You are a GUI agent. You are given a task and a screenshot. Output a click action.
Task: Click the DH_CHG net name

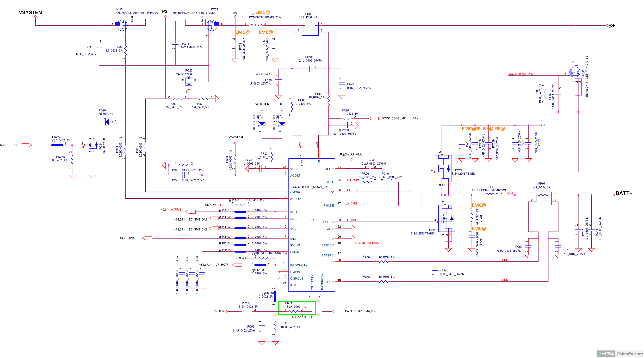pyautogui.click(x=351, y=190)
